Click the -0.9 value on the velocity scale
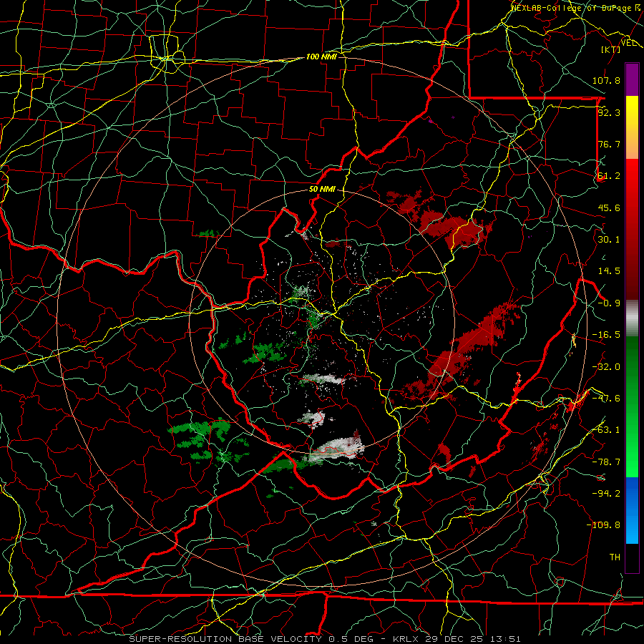The height and width of the screenshot is (644, 644). [609, 303]
